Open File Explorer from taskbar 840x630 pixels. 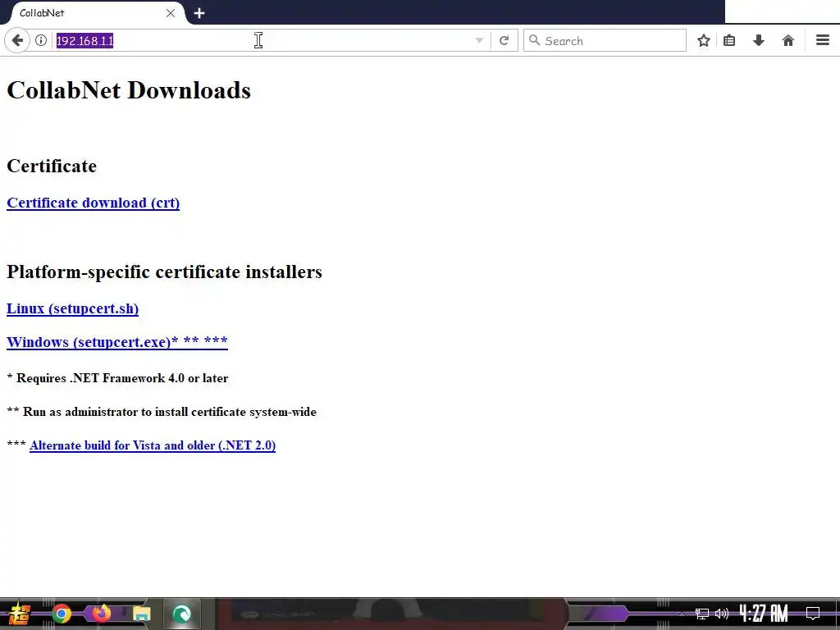142,614
